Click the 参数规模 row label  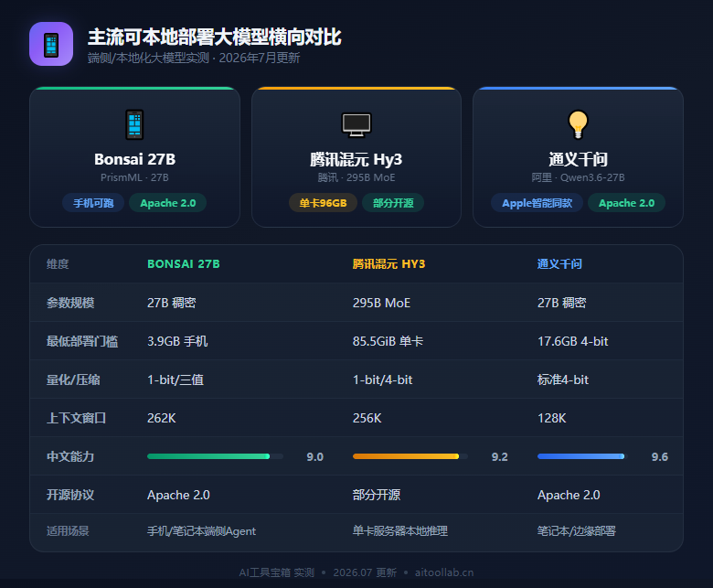70,303
